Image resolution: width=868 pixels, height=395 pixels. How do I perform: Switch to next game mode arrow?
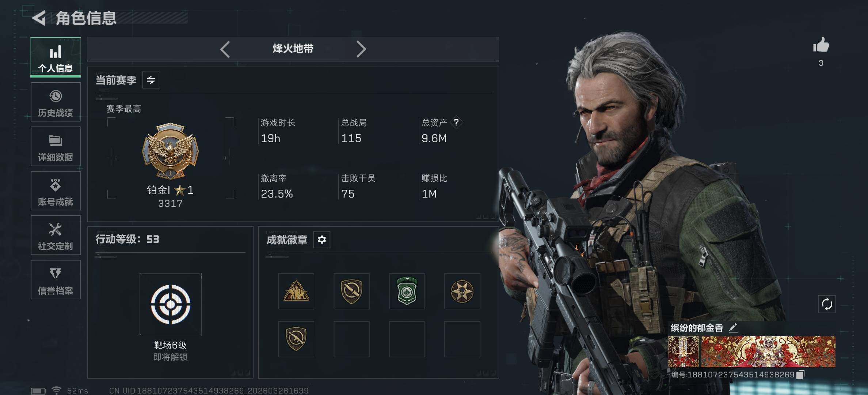coord(361,49)
